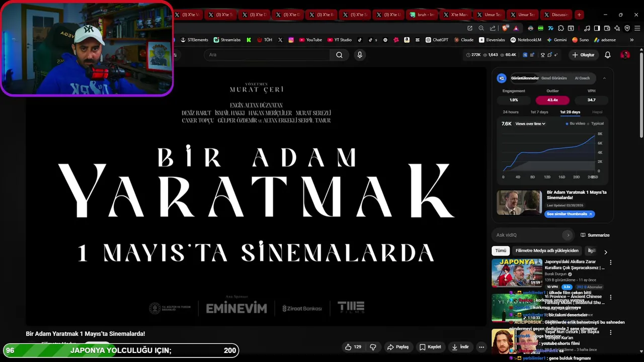Show more bookmarks with double chevron

pyautogui.click(x=631, y=40)
